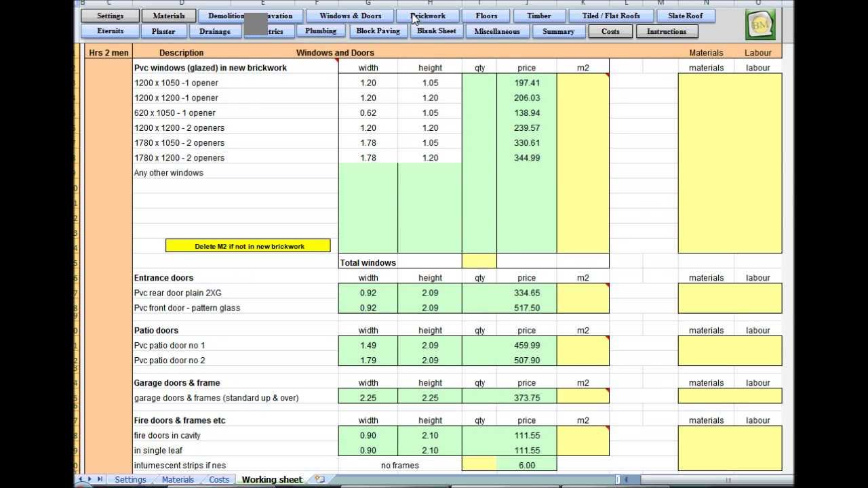This screenshot has width=868, height=488.
Task: Select yellow qty cell in Total windows row
Action: pyautogui.click(x=479, y=262)
